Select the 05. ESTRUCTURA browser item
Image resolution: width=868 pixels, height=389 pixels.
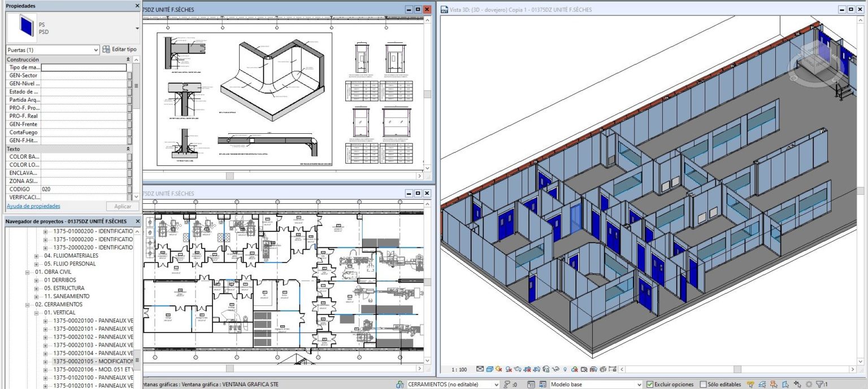click(66, 288)
